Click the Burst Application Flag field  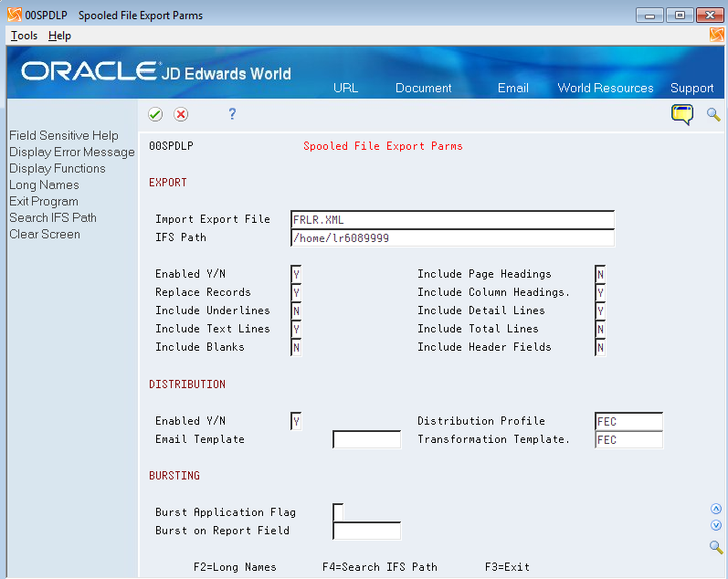coord(338,512)
